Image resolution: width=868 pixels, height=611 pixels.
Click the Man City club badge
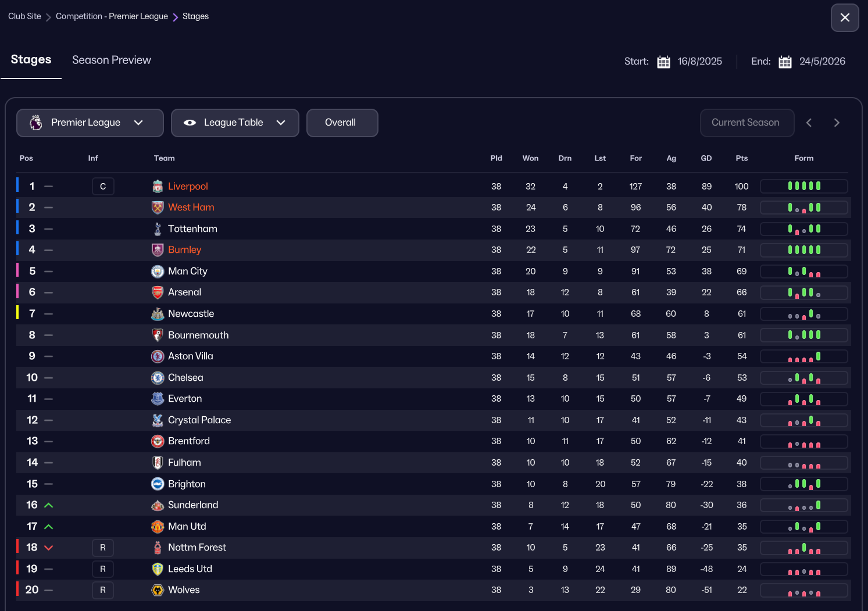(158, 271)
